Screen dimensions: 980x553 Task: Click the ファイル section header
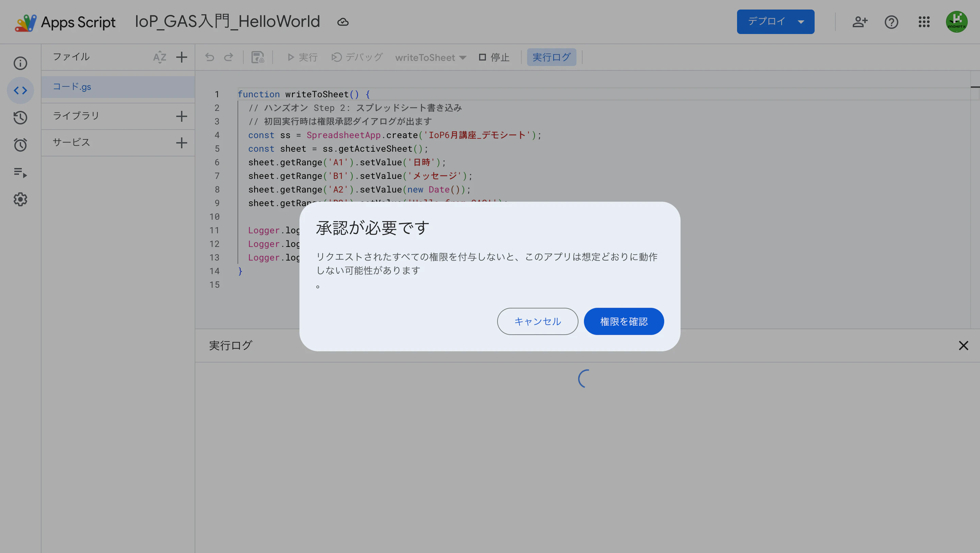tap(71, 57)
